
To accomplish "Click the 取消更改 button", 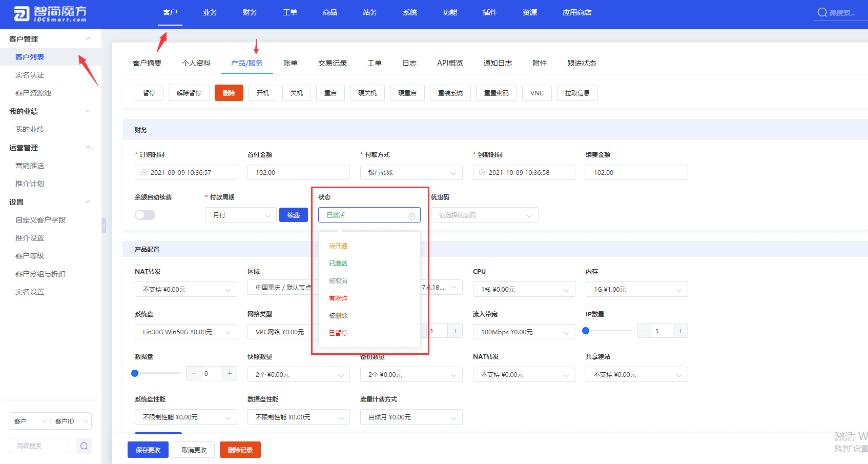I will (194, 450).
